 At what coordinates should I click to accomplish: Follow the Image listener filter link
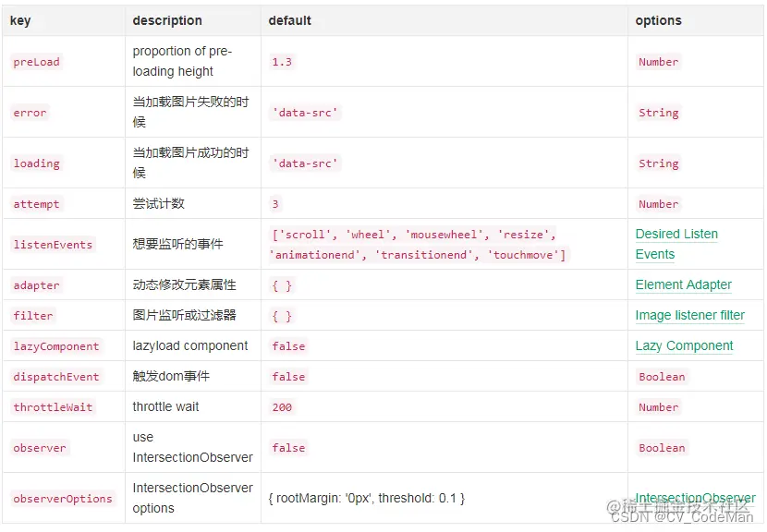[689, 315]
